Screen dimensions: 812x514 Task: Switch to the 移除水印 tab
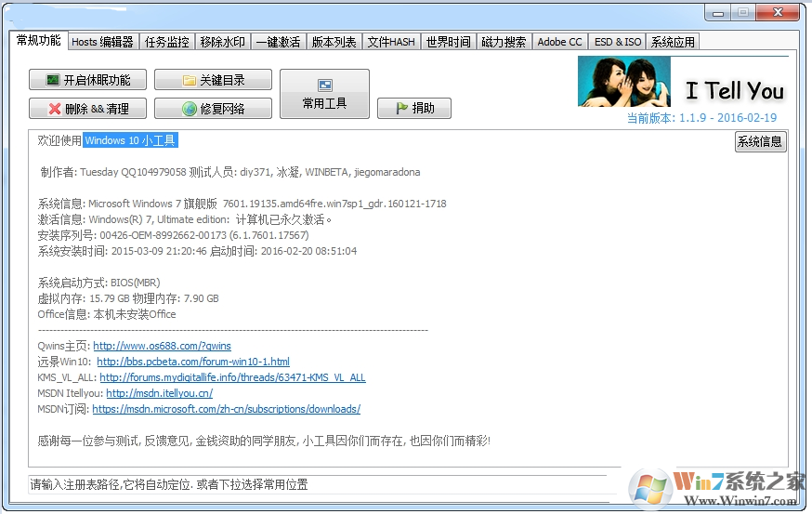click(x=222, y=42)
